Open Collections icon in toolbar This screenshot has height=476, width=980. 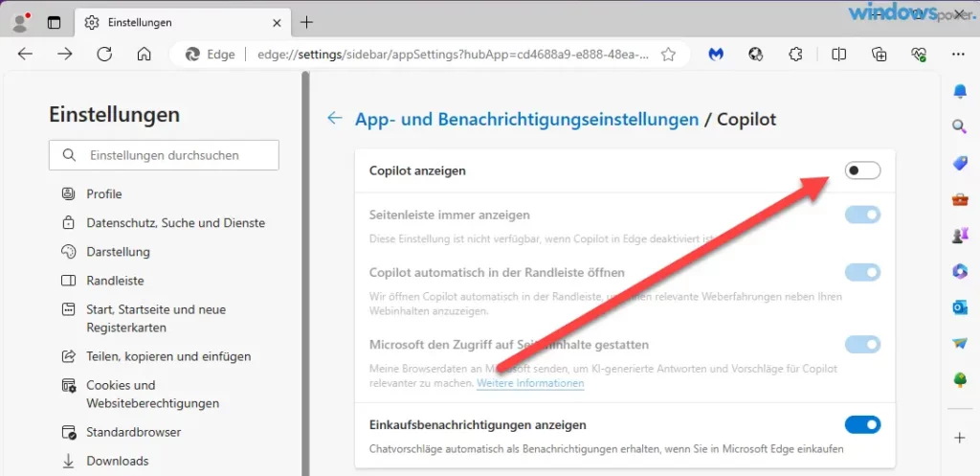[x=879, y=55]
